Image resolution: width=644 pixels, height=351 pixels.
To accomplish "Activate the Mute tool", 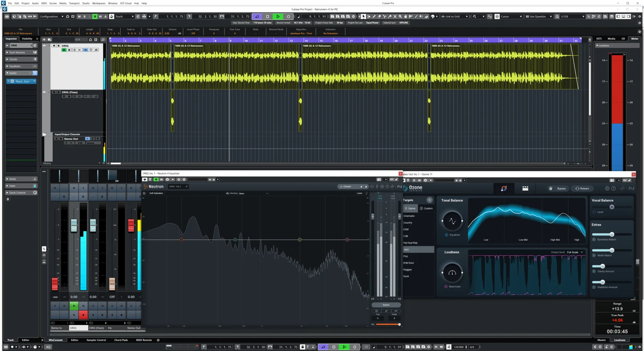I will coord(395,16).
